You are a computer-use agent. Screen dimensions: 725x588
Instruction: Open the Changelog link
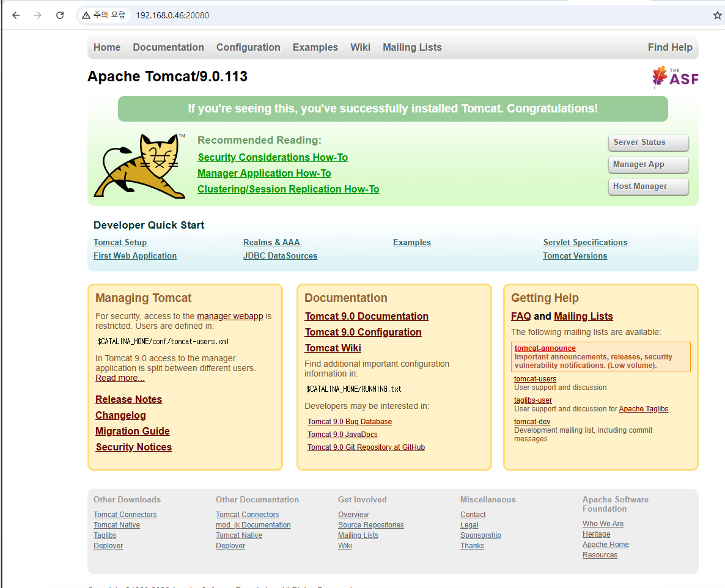coord(120,415)
